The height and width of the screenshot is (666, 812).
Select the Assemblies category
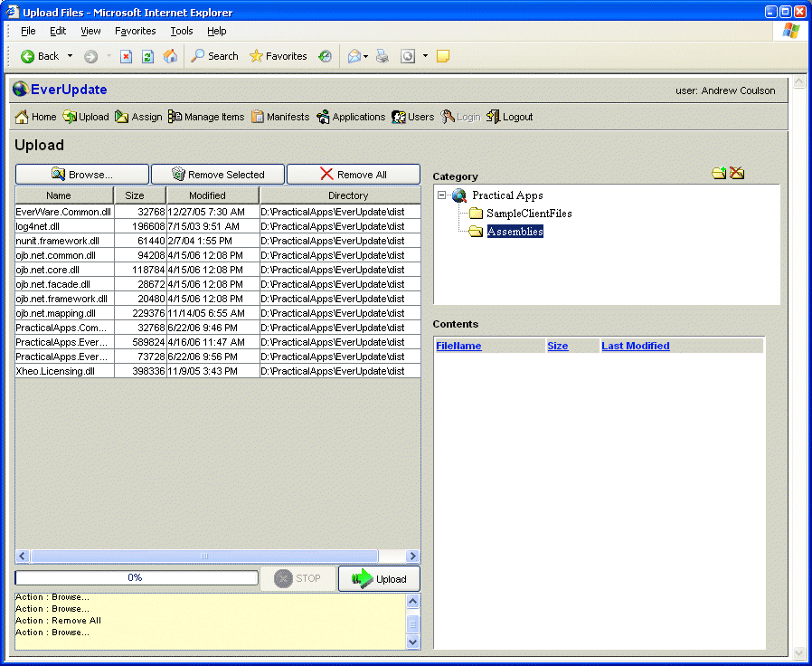point(515,232)
